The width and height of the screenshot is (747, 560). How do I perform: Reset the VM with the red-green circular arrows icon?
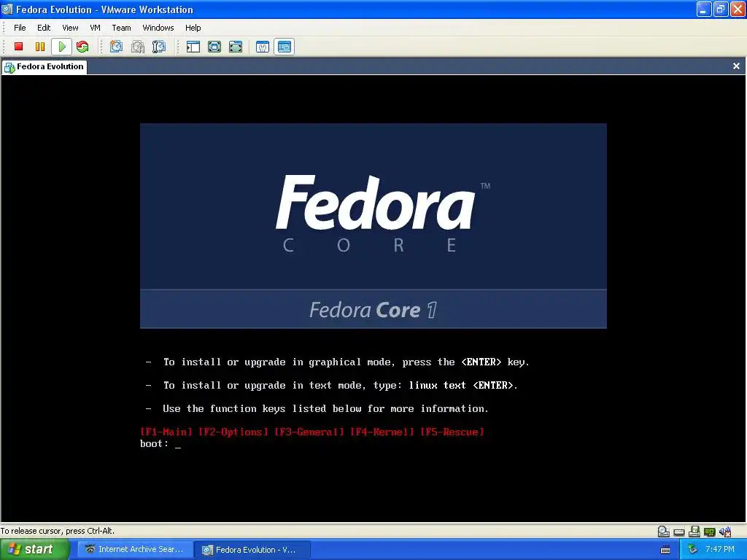82,46
